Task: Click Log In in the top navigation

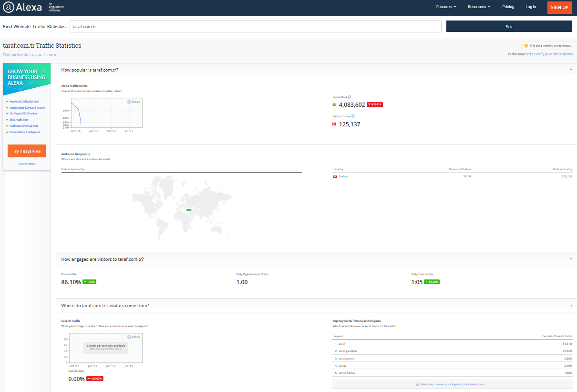Action: (x=531, y=7)
